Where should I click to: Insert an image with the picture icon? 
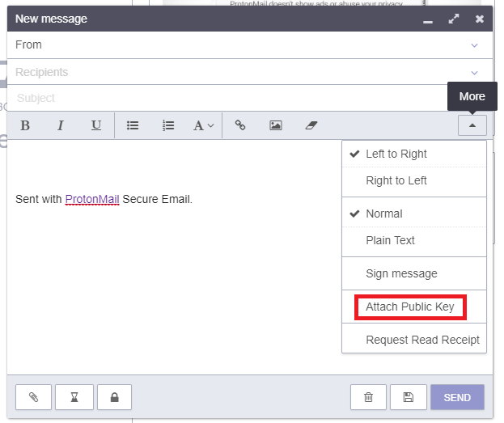tap(276, 125)
